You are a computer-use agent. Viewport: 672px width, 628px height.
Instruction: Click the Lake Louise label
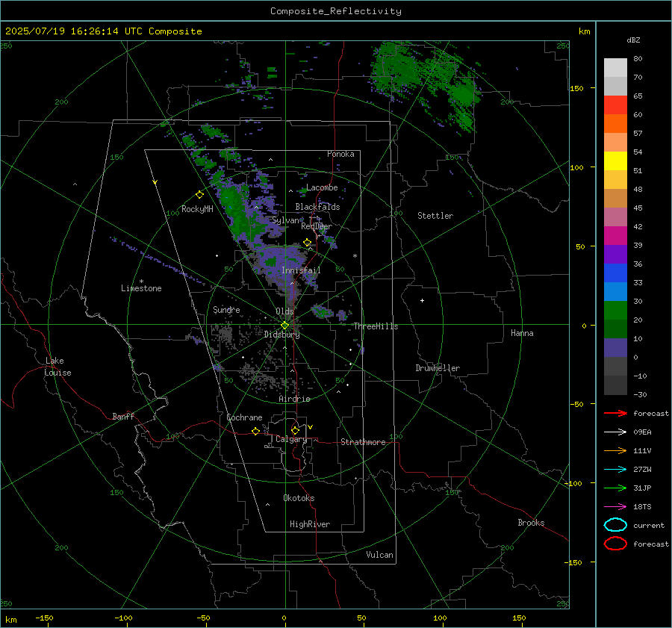point(57,367)
